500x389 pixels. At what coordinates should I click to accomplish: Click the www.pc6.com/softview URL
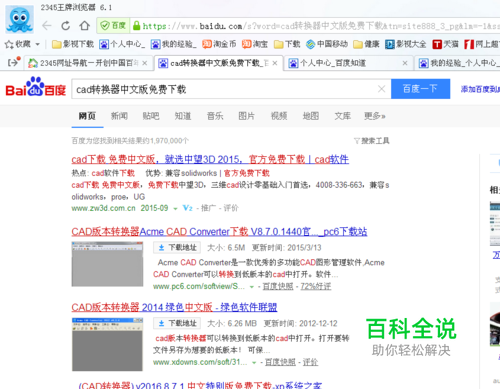coord(199,286)
